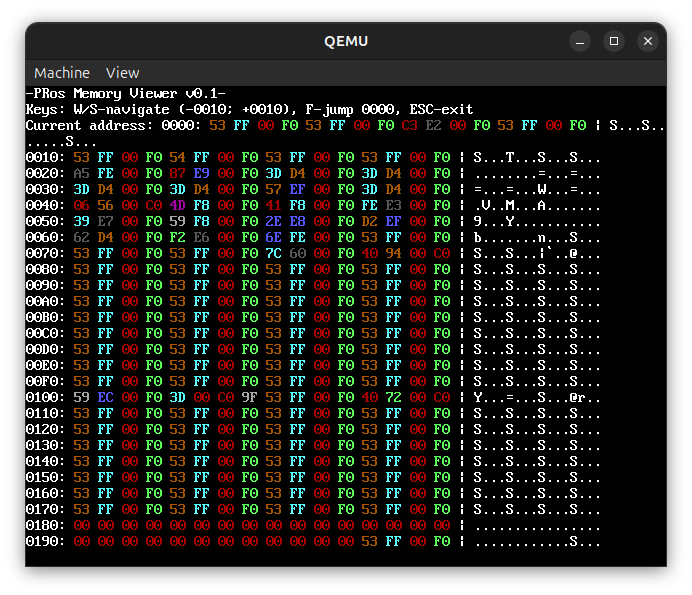Image resolution: width=692 pixels, height=595 pixels.
Task: Click address label 0010:
Action: [x=45, y=158]
